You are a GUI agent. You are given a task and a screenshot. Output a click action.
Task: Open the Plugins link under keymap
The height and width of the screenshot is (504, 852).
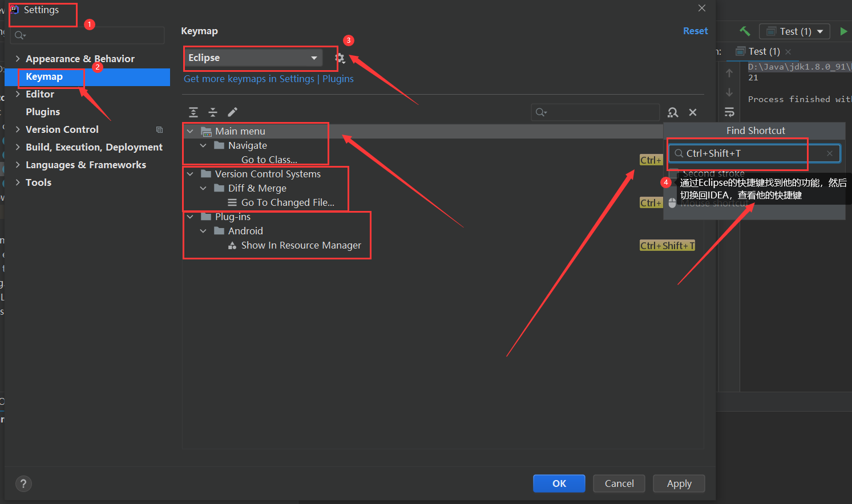coord(338,79)
